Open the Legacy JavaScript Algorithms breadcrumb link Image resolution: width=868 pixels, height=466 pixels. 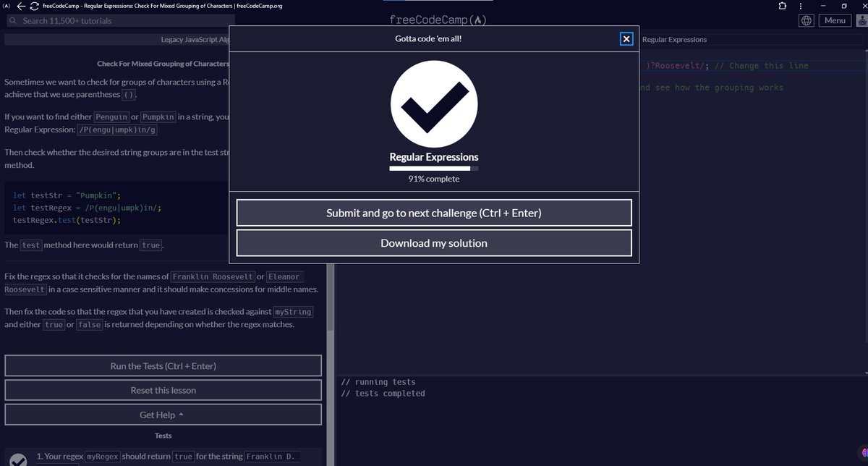click(x=195, y=40)
